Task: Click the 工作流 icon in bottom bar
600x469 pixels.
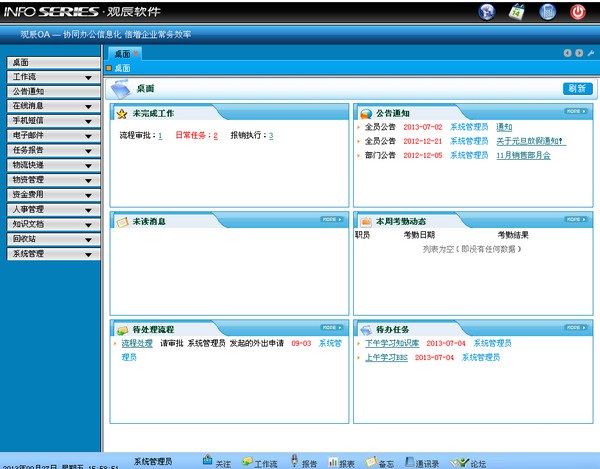Action: click(x=247, y=461)
